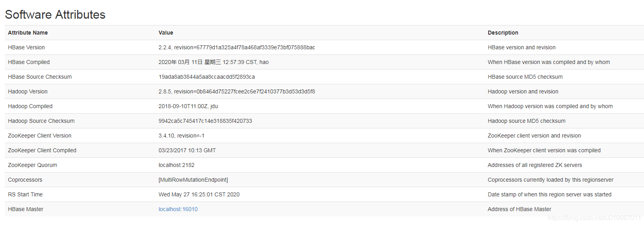Screen dimensions: 644x225
Task: Click the ZooKeeper Client Compiled date
Action: point(187,150)
